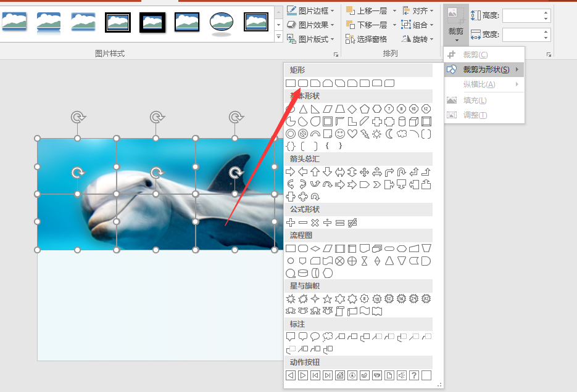577x392 pixels.
Task: Select the right block arrow shape
Action: 291,172
